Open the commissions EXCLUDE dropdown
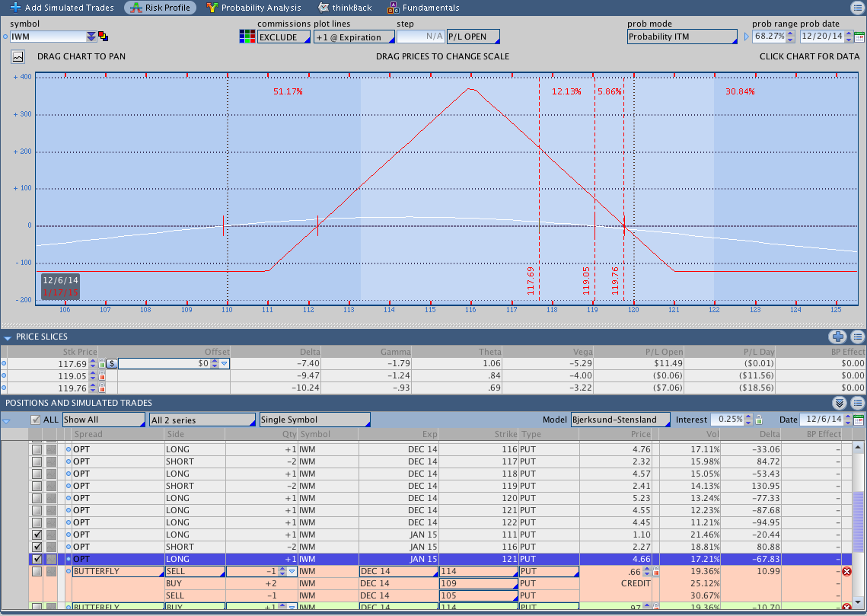Screen dimensions: 867x616 tap(284, 37)
